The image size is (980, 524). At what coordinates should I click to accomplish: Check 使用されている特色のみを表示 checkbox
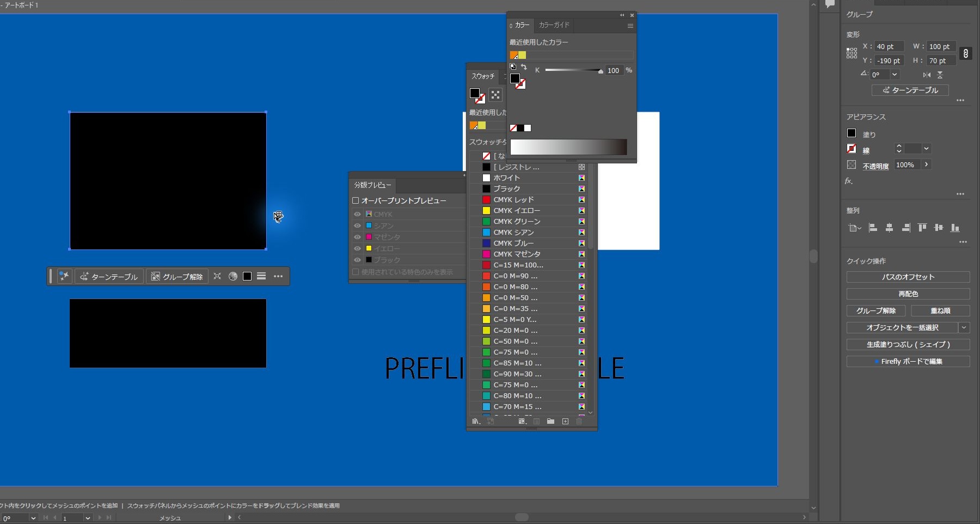click(356, 272)
